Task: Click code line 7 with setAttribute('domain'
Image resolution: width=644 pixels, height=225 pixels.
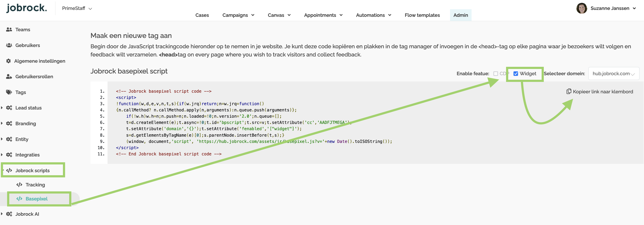Action: click(214, 129)
